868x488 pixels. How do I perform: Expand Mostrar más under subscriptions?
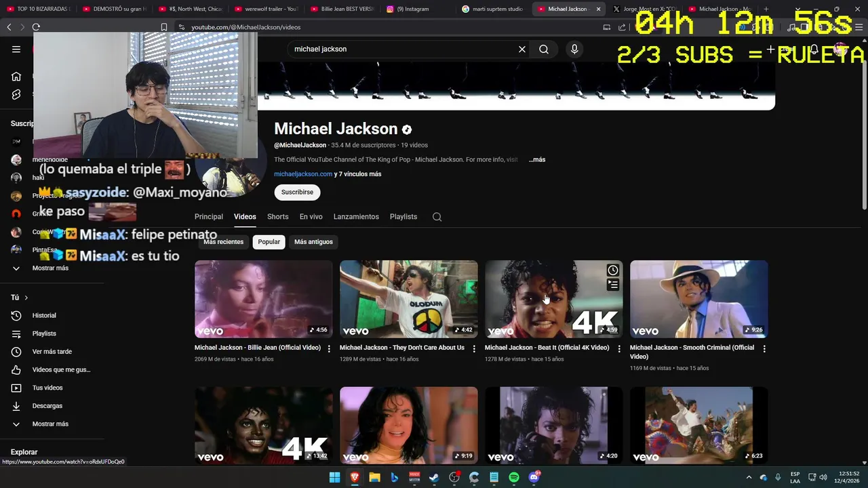click(x=50, y=268)
